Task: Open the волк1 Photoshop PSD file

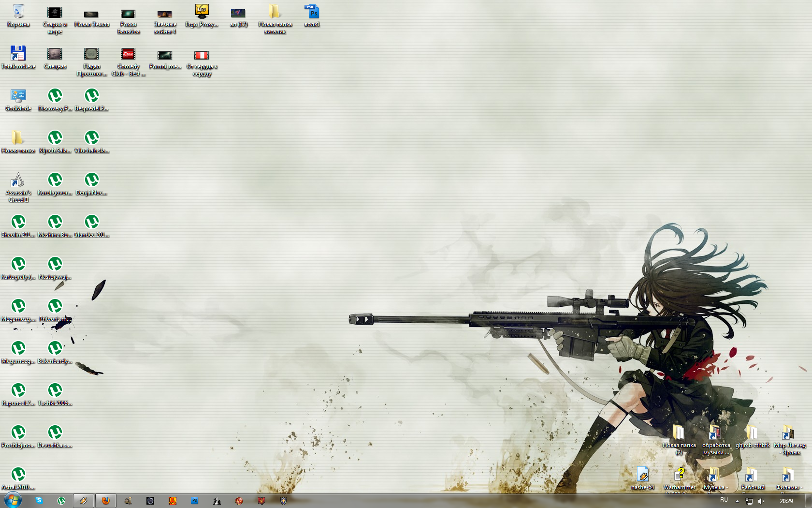Action: click(x=312, y=15)
